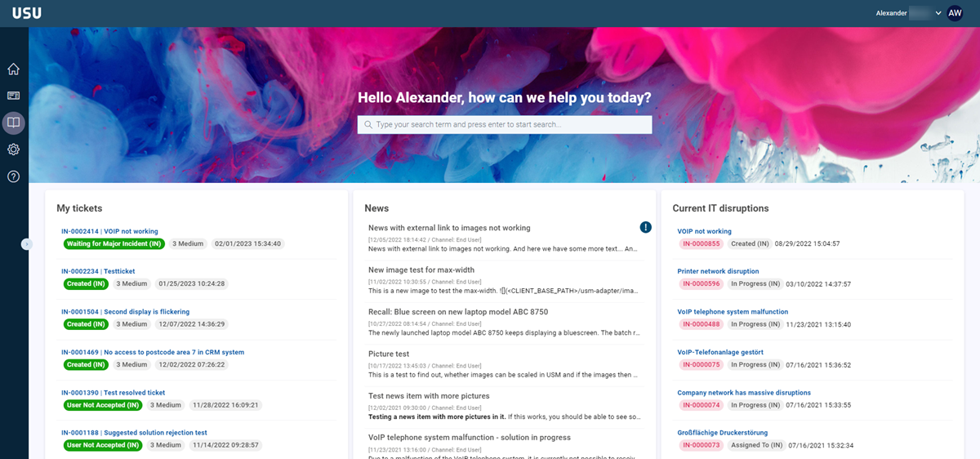Click the date 11/28/2022 16:09:21
The image size is (980, 459).
tap(225, 404)
